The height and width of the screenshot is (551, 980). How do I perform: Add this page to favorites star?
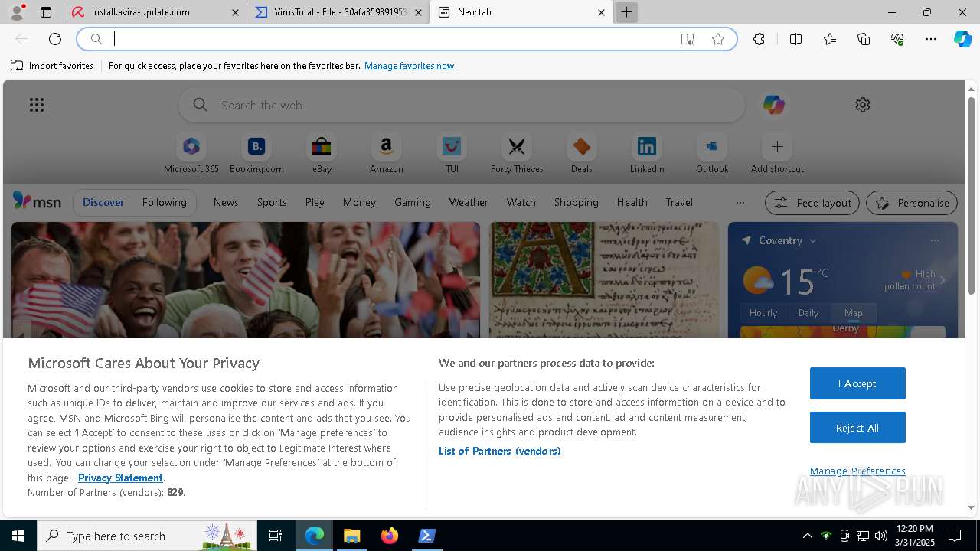click(718, 39)
